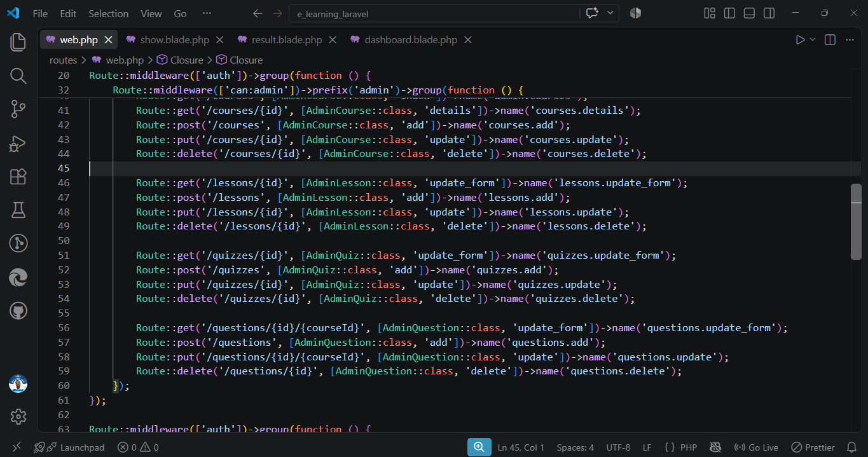868x457 pixels.
Task: Open the errors and warnings count
Action: tap(138, 447)
